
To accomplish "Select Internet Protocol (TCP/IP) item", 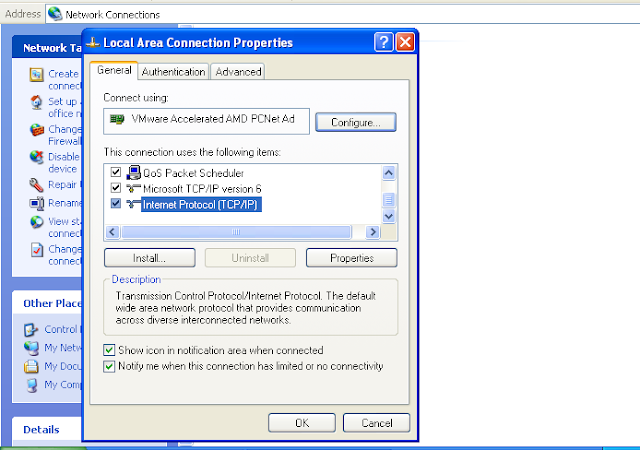I will tap(201, 205).
